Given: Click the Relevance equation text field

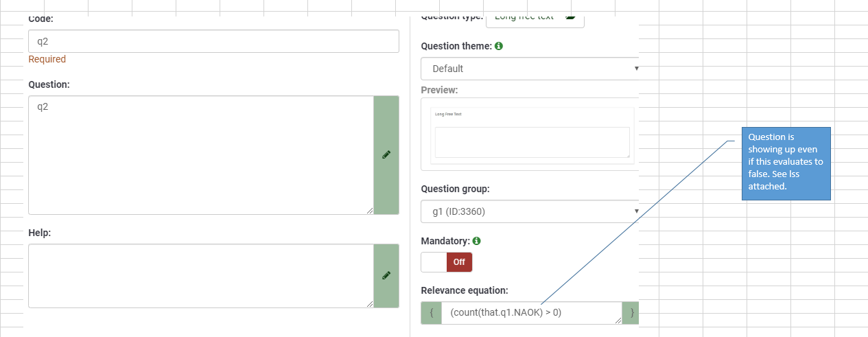Looking at the screenshot, I should coord(530,313).
